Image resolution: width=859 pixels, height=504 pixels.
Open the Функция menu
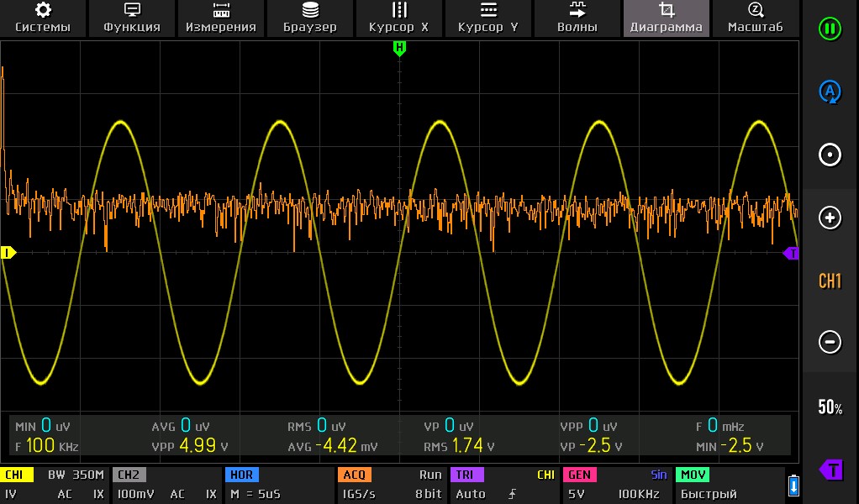(x=132, y=18)
